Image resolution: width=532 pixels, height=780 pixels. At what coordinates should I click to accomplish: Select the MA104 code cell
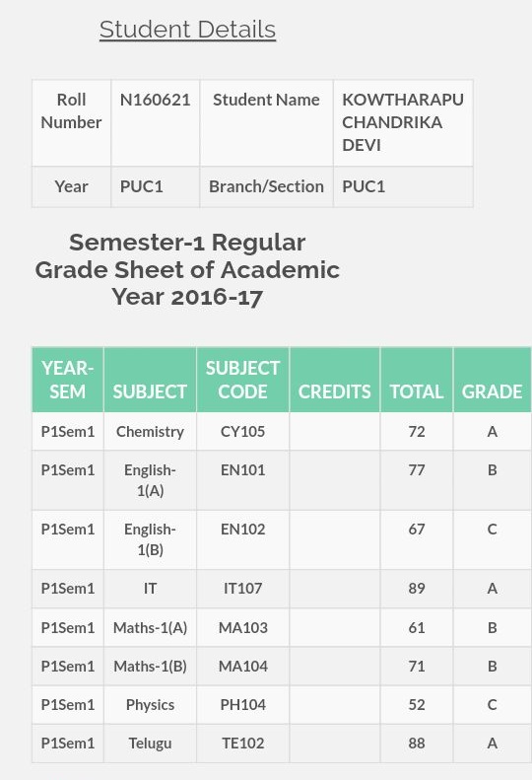tap(242, 666)
